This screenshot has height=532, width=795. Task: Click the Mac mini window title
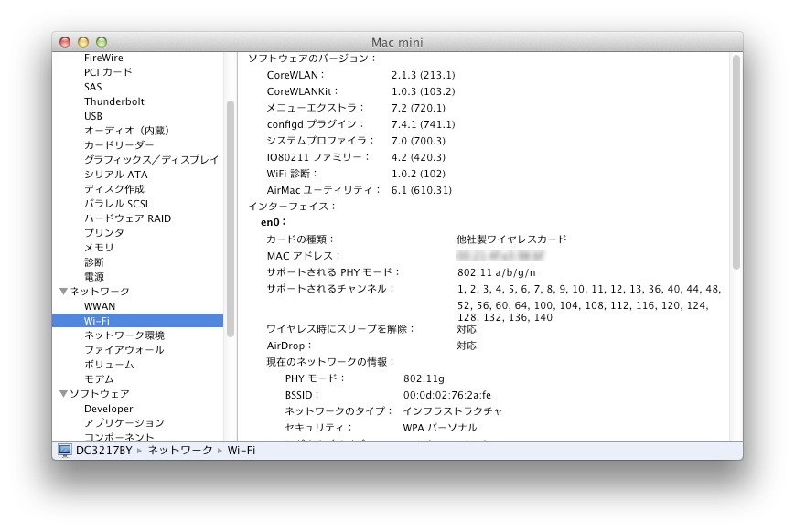click(397, 42)
